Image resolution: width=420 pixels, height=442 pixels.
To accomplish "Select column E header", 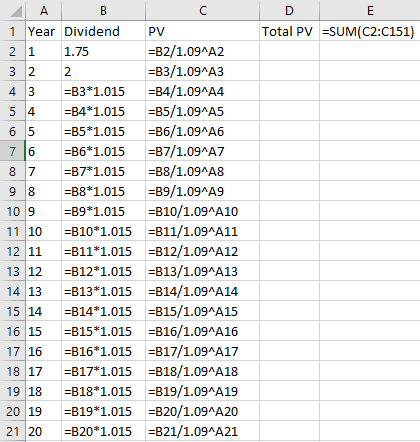I will [370, 11].
